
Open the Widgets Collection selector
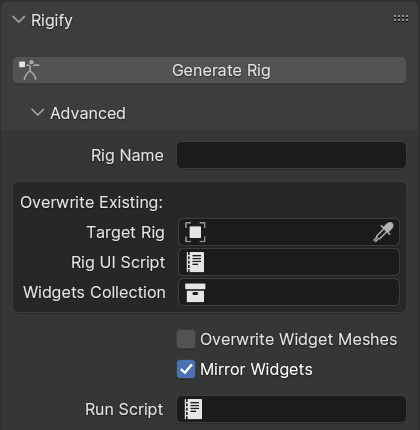tap(289, 292)
